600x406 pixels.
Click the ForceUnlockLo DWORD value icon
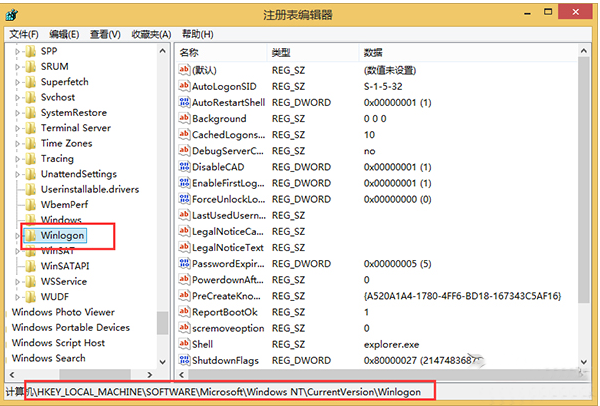tap(184, 199)
